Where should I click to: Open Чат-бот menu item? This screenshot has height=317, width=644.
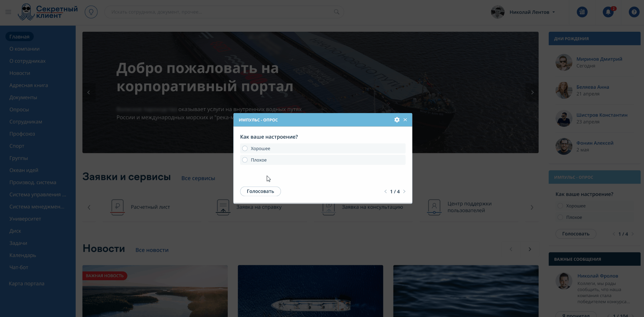(x=19, y=267)
